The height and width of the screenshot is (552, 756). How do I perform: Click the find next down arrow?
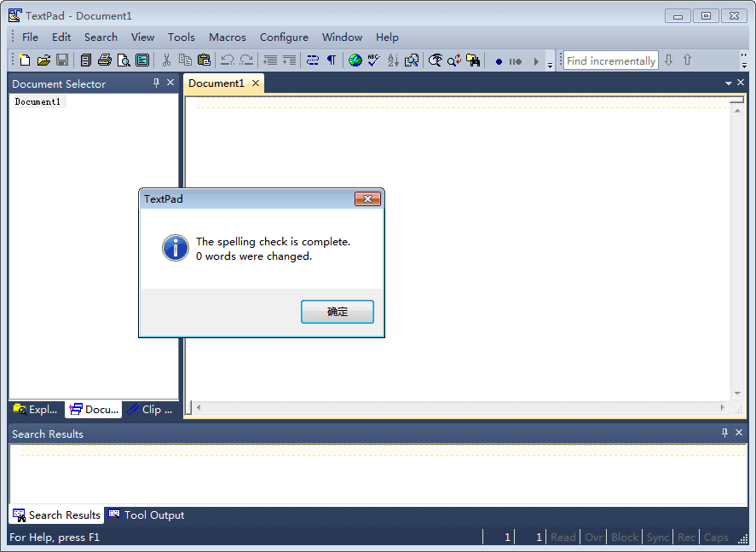(669, 60)
